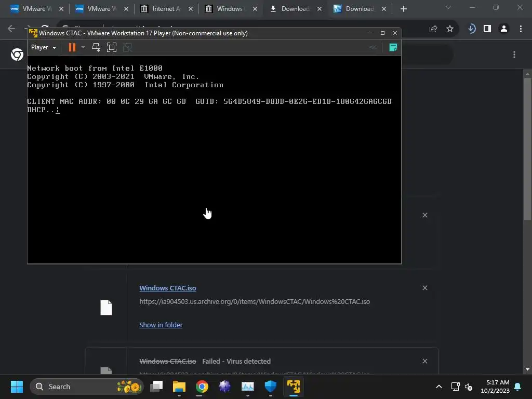
Task: Open VMware Player from taskbar
Action: pos(294,387)
